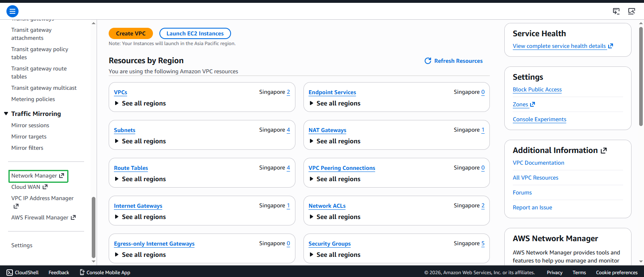Open the Security Groups link
This screenshot has width=644, height=277.
click(x=330, y=244)
